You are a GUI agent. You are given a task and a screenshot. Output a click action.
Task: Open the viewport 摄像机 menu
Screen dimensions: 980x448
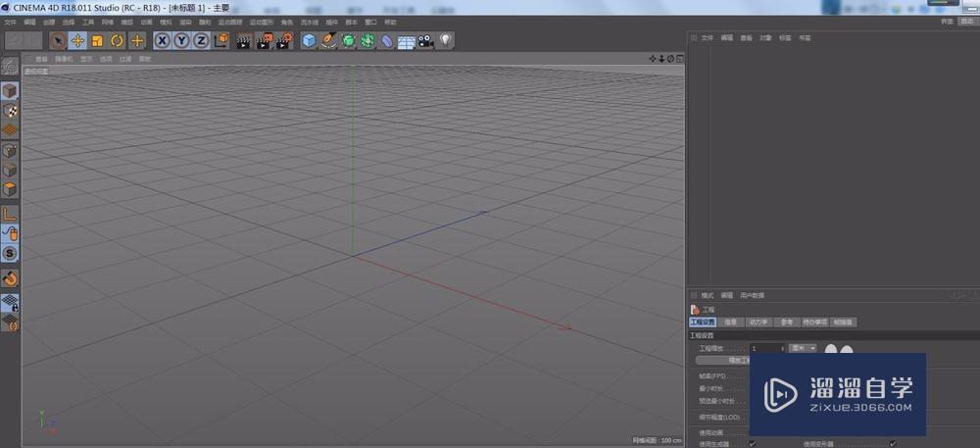pos(64,59)
